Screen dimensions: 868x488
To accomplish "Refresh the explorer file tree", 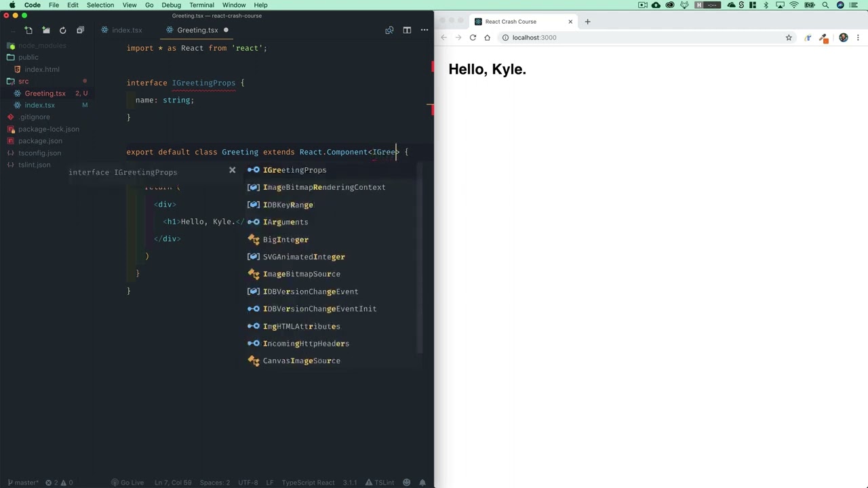I will [x=63, y=30].
